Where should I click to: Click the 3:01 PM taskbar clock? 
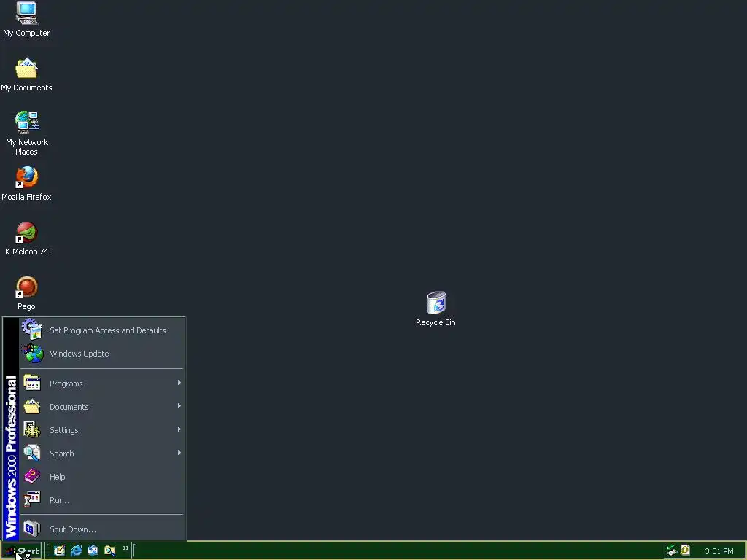[x=719, y=551]
